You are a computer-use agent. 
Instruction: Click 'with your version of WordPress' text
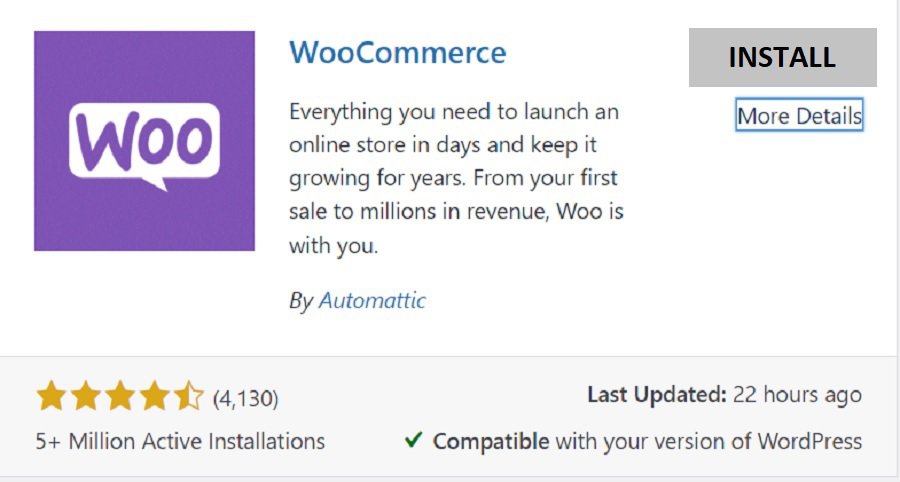tap(708, 441)
